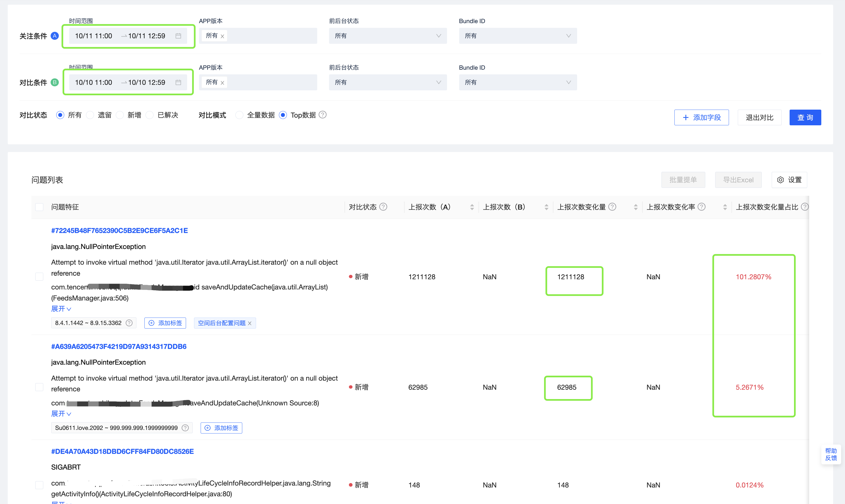Click the 导出Excel button

(738, 180)
